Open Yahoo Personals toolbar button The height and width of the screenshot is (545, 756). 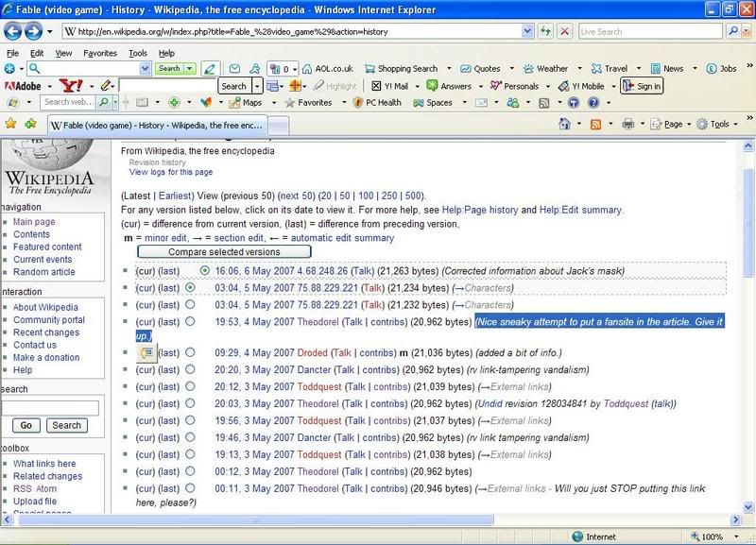[514, 86]
